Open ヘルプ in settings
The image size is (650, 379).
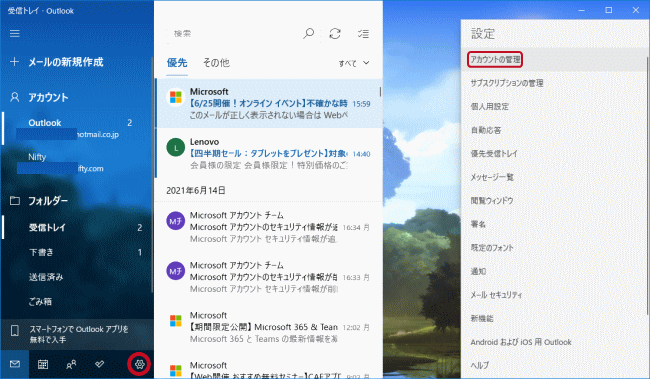pyautogui.click(x=554, y=365)
